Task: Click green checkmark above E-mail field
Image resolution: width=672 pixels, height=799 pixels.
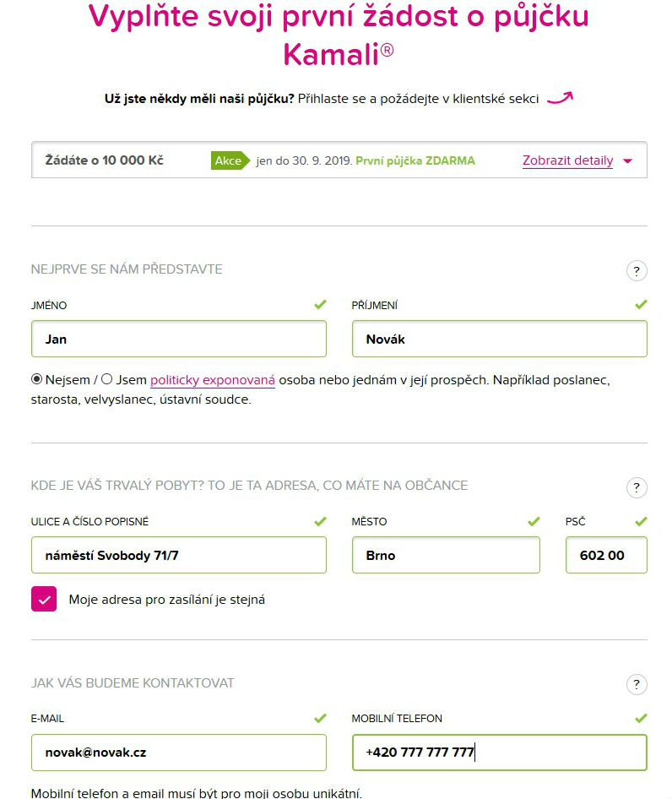Action: [320, 719]
